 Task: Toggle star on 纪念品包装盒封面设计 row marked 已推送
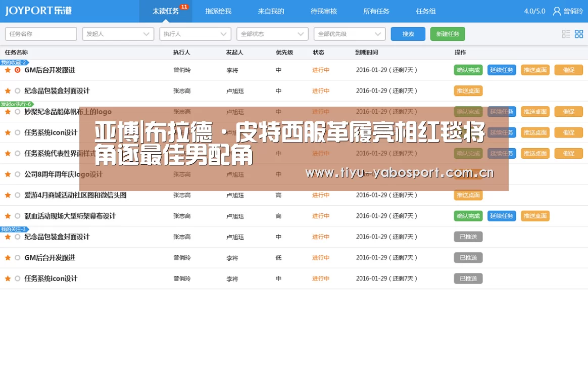pyautogui.click(x=8, y=237)
